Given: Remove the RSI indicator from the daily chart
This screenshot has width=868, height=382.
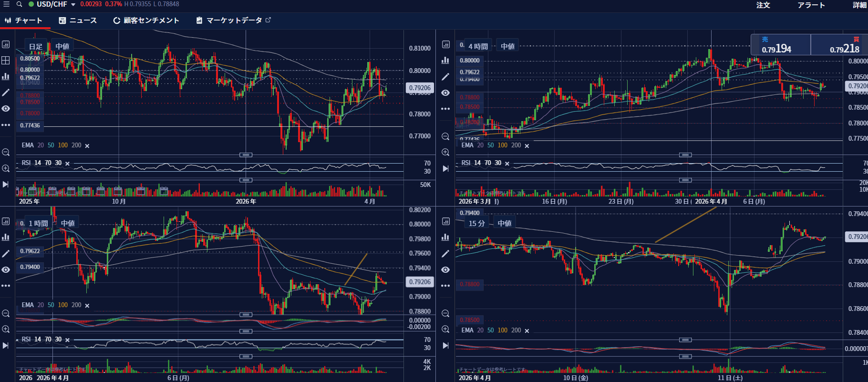Looking at the screenshot, I should click(67, 164).
